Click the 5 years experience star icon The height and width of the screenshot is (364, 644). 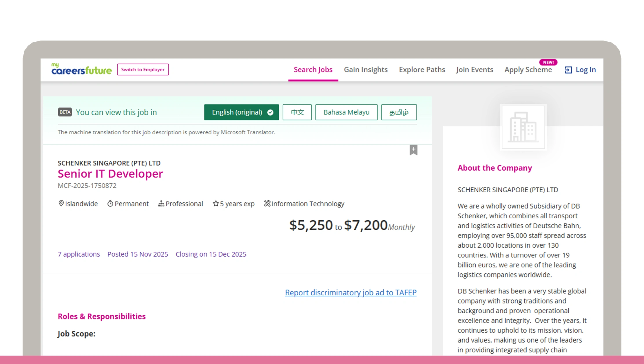(x=216, y=204)
